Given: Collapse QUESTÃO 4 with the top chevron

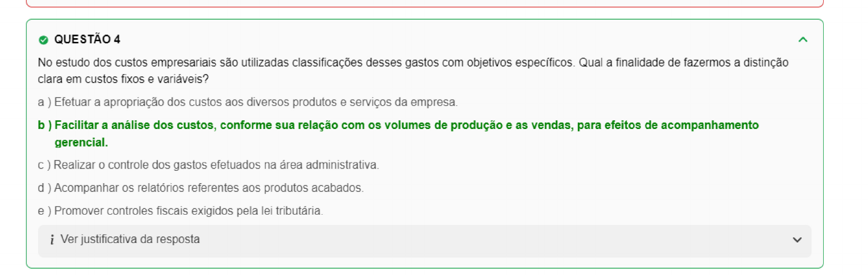Looking at the screenshot, I should (803, 40).
